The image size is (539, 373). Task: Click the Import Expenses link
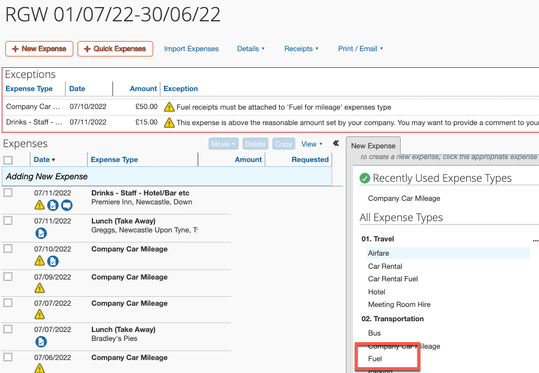[191, 49]
